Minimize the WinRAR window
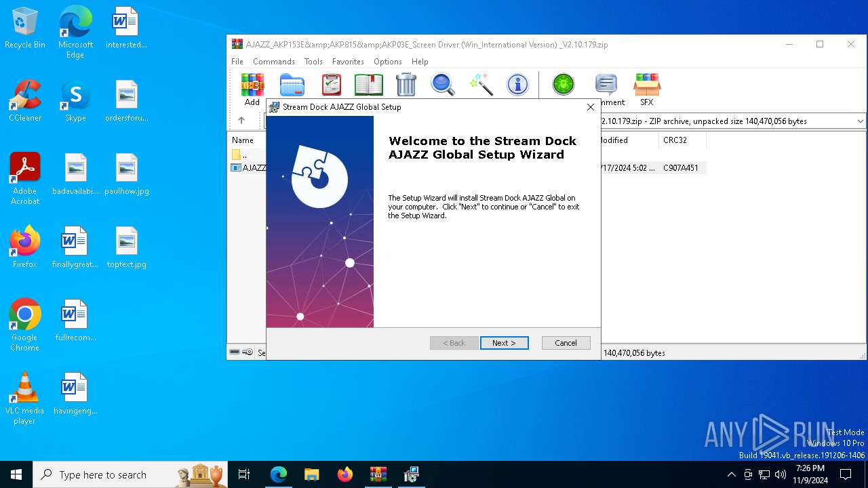This screenshot has height=488, width=868. [789, 45]
